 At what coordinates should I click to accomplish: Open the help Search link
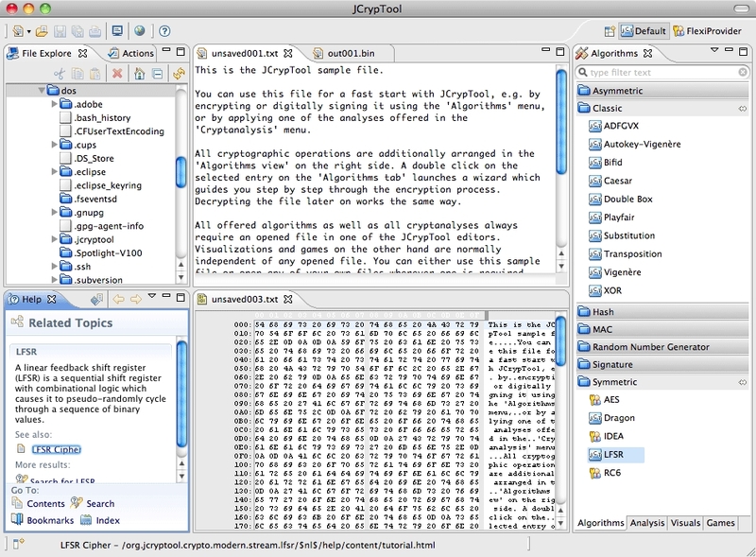100,503
